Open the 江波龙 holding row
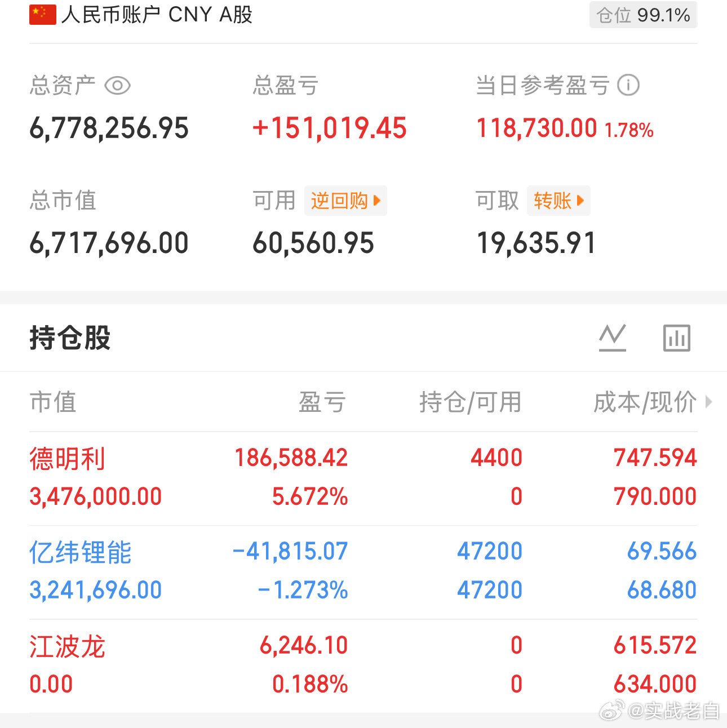The width and height of the screenshot is (727, 728). pos(363,665)
